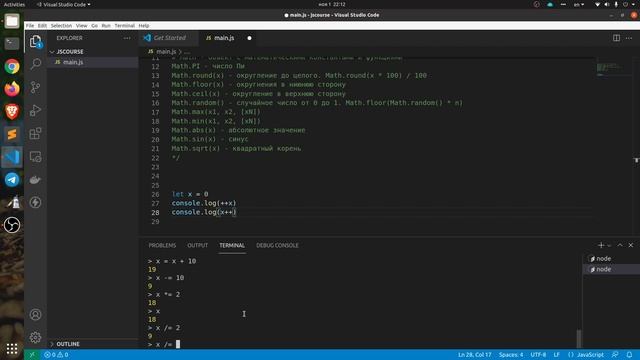640x360 pixels.
Task: Select the TERMINAL panel tab
Action: point(232,245)
